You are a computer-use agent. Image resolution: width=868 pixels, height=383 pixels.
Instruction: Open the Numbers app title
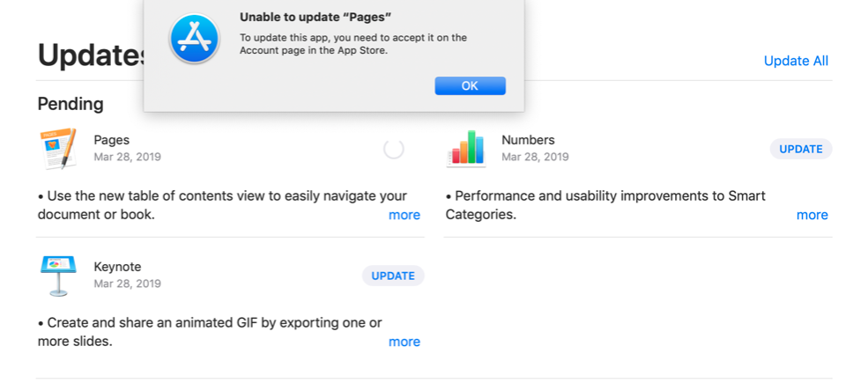coord(528,140)
